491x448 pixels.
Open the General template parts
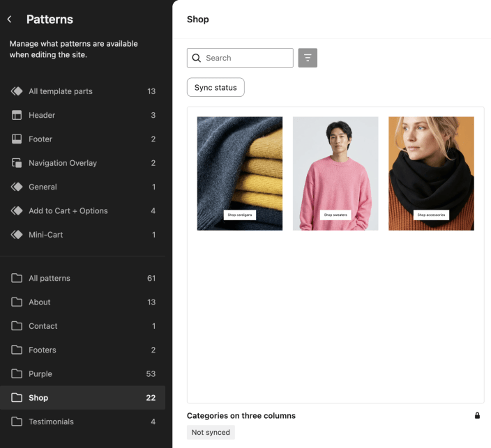(83, 187)
